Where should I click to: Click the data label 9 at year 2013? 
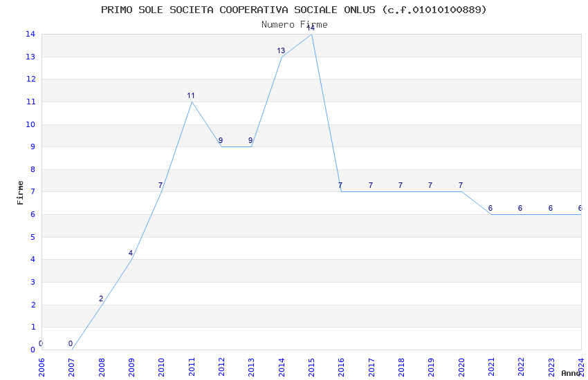coord(250,141)
